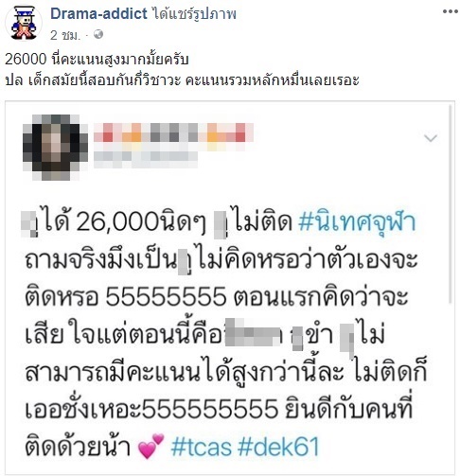Open the '2 ชม.' timestamp link

point(65,35)
